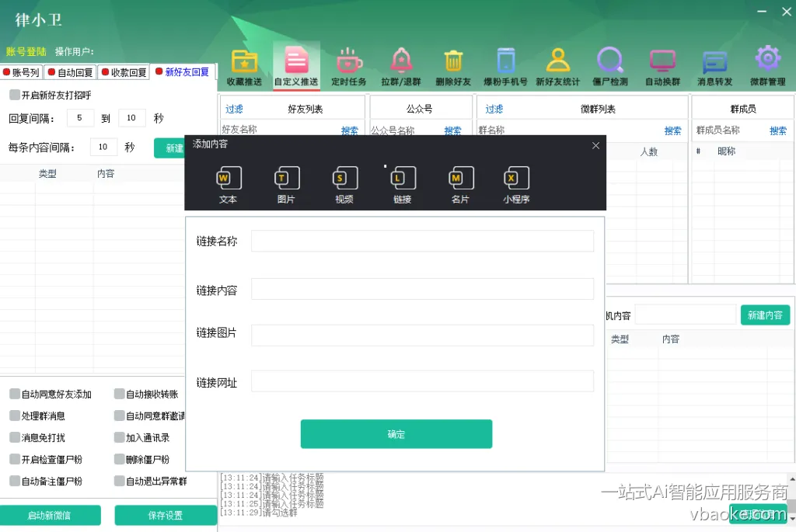The image size is (796, 532).
Task: Open the 拉群/退群 bell icon
Action: click(401, 68)
